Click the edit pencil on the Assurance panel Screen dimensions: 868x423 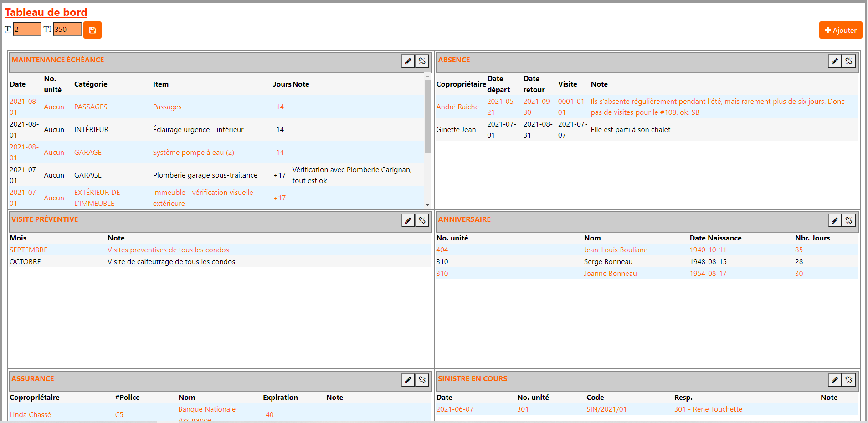pyautogui.click(x=408, y=380)
